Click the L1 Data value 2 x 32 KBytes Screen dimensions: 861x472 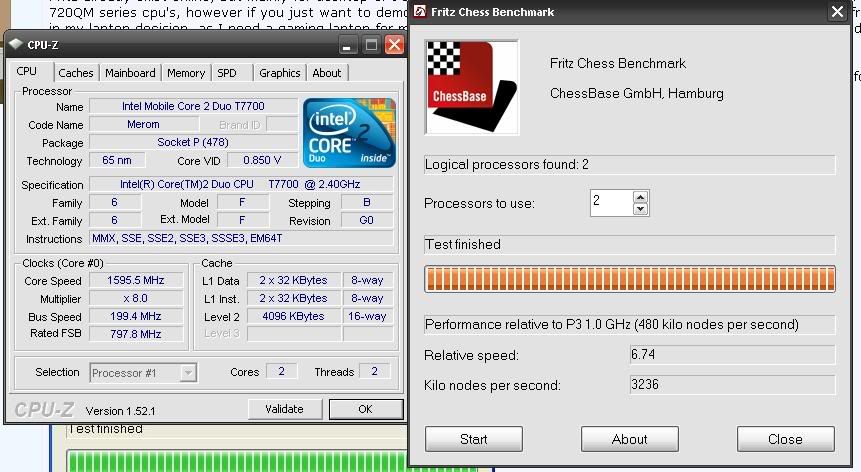click(x=293, y=280)
